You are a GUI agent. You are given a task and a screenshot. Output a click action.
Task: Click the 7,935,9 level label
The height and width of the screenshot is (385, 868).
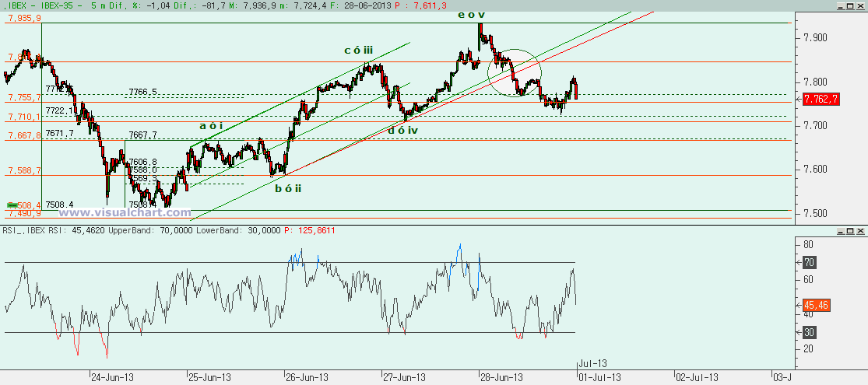pos(24,18)
